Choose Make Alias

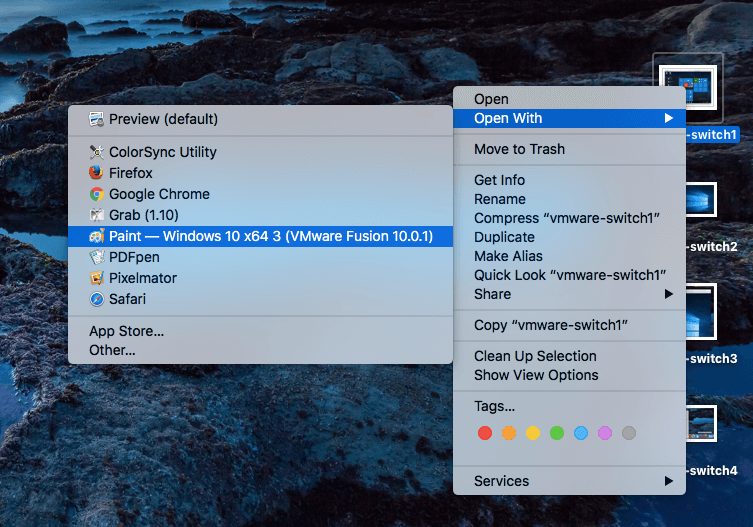(x=569, y=256)
